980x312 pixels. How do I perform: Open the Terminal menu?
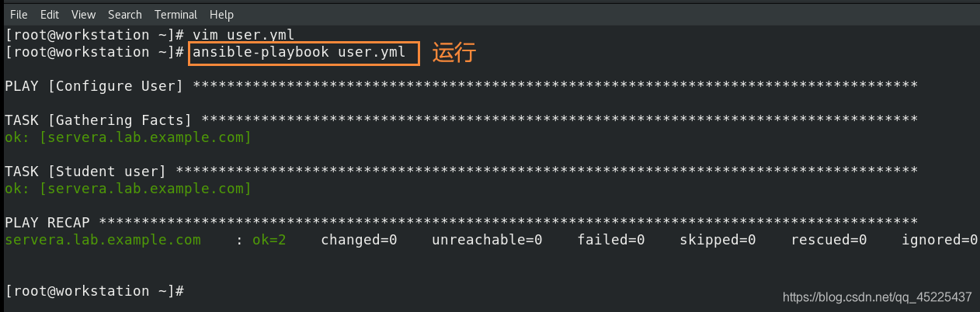pyautogui.click(x=175, y=15)
